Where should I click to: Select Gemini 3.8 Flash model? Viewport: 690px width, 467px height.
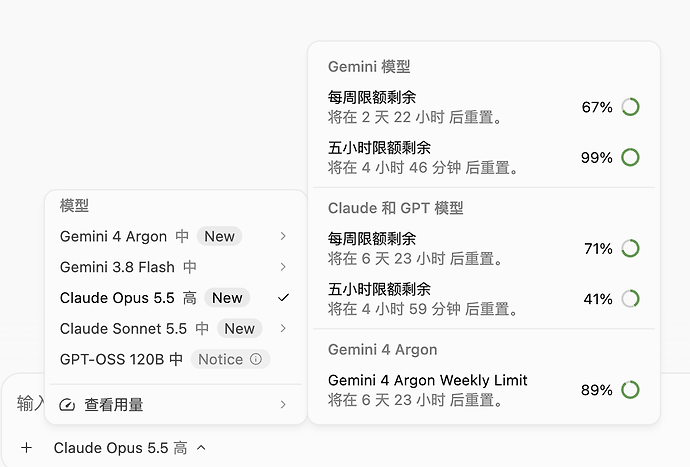coord(176,267)
